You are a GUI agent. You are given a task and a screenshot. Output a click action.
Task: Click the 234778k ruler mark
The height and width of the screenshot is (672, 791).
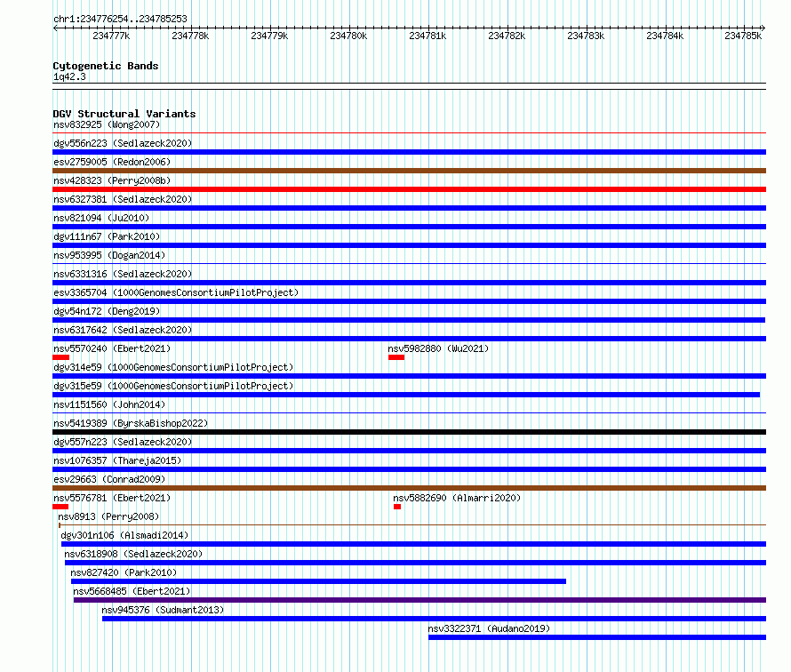click(190, 36)
